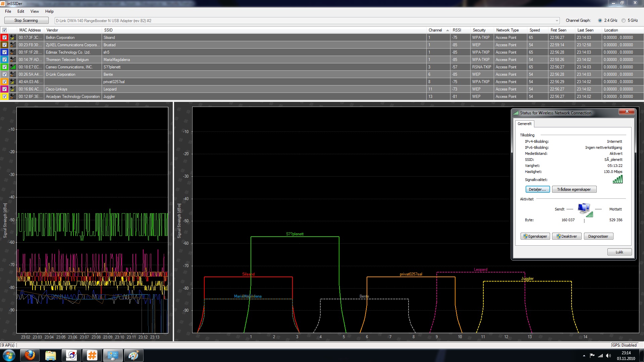644x362 pixels.
Task: Uncheck the Bente network checkbox
Action: point(4,74)
